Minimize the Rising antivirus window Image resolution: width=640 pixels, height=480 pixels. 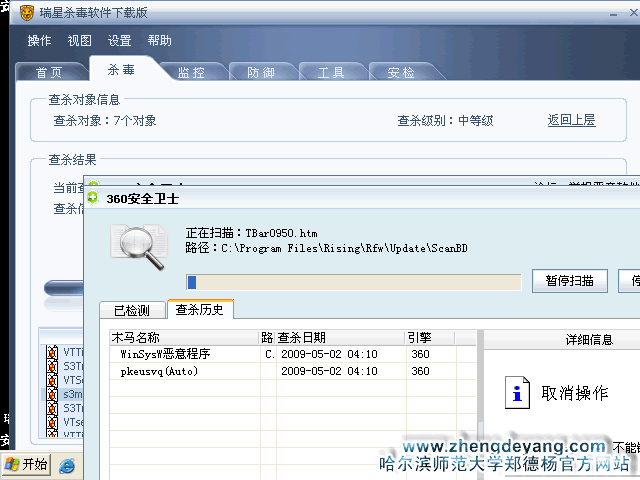(613, 14)
